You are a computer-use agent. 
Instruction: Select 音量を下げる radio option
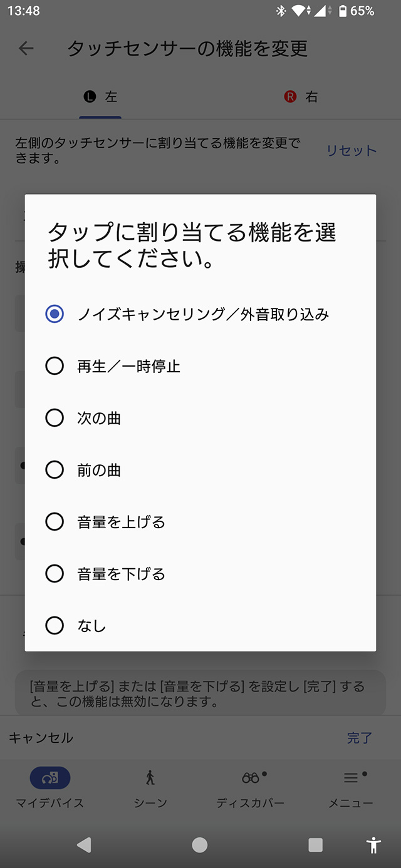click(x=55, y=574)
